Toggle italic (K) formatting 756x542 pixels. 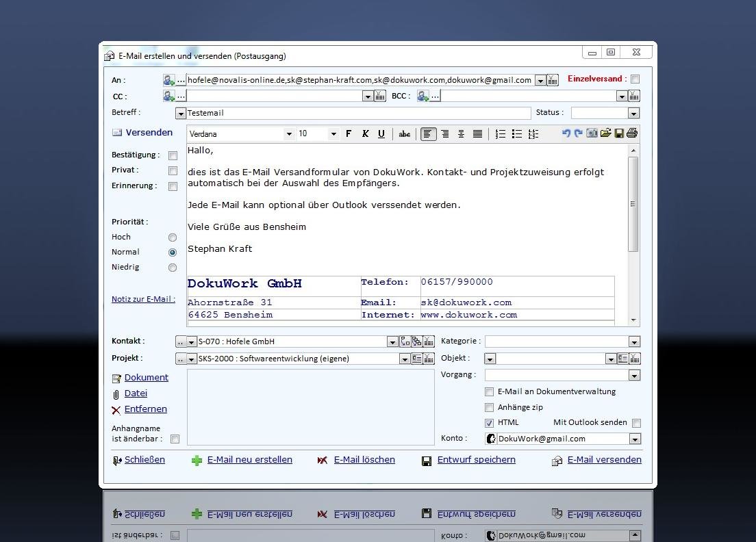[x=365, y=133]
